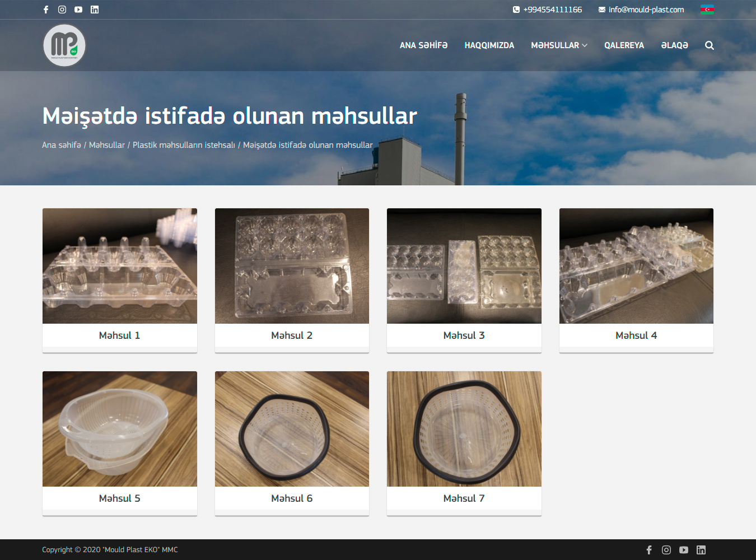Click the search magnifier icon
This screenshot has height=560, width=756.
click(709, 45)
